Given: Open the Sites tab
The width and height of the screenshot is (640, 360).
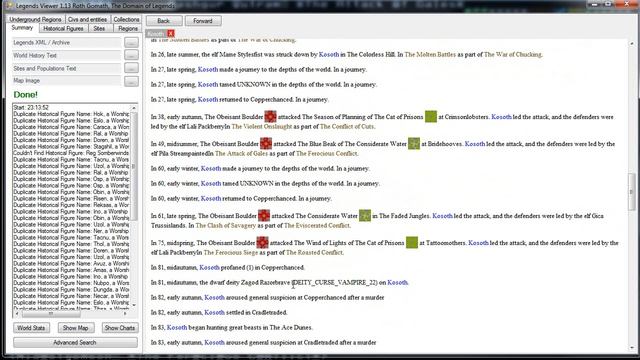Looking at the screenshot, I should click(99, 29).
